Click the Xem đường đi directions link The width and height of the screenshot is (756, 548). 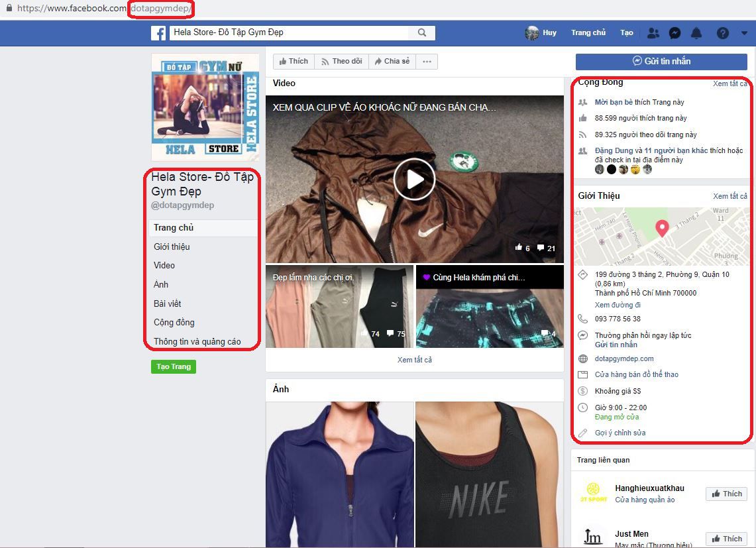click(618, 305)
